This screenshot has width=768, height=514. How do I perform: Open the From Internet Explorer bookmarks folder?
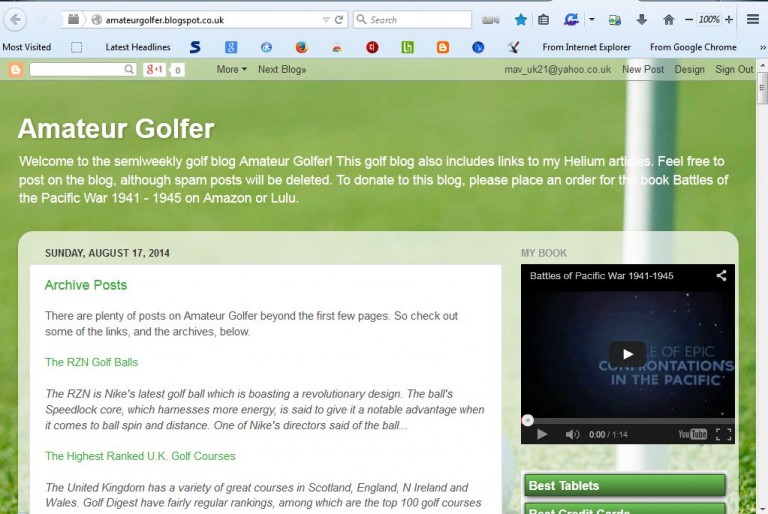[586, 47]
